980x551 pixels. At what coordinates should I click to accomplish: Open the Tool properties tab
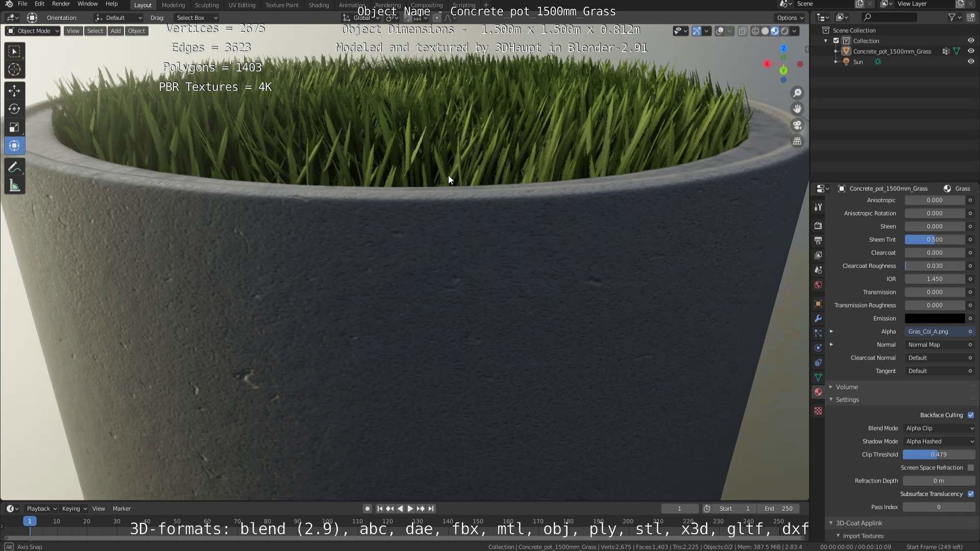click(x=818, y=207)
